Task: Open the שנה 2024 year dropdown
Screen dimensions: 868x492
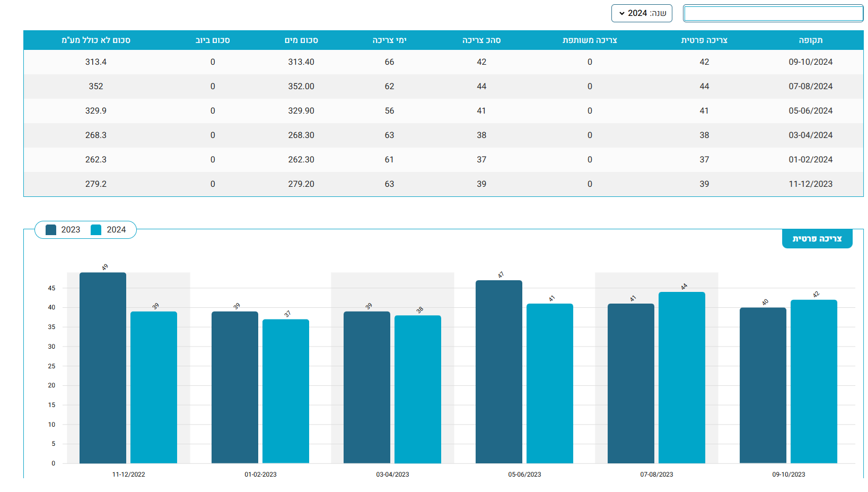Action: pos(641,13)
